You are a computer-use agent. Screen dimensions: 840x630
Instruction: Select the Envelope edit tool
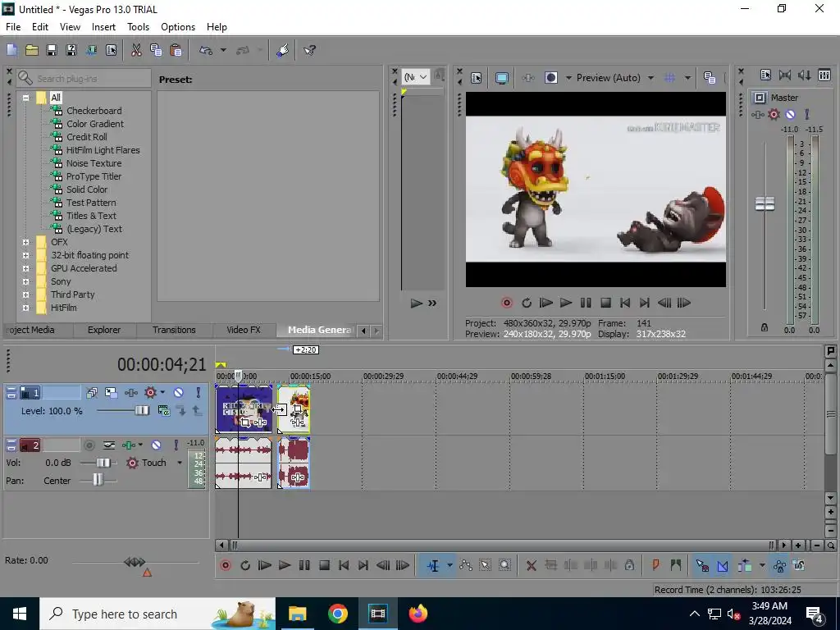click(x=466, y=566)
